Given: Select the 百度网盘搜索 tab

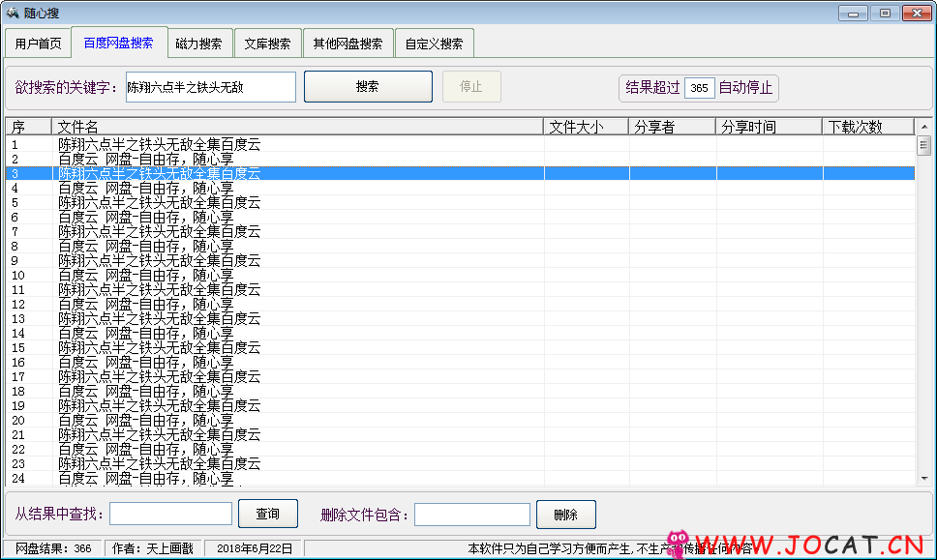Looking at the screenshot, I should click(119, 43).
